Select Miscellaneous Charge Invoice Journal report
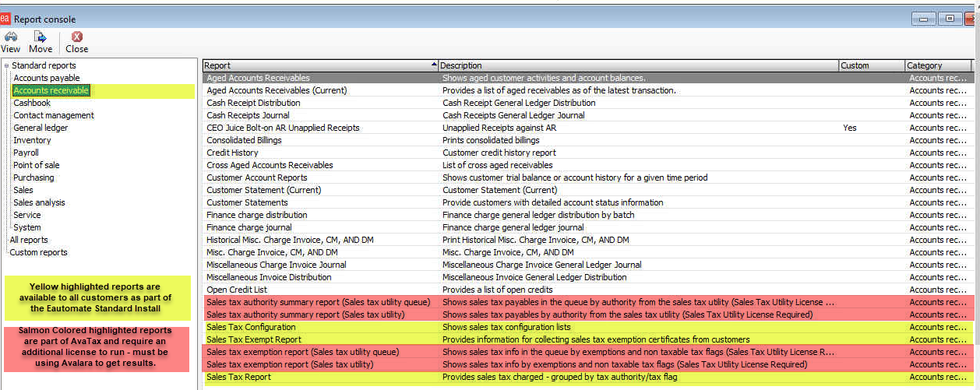This screenshot has width=980, height=390. [x=588, y=265]
